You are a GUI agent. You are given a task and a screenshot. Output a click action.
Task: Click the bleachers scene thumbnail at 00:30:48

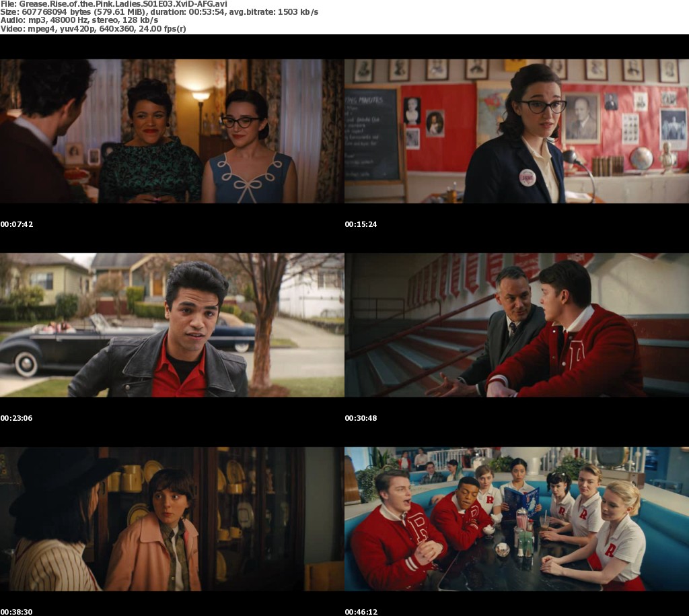coord(516,324)
